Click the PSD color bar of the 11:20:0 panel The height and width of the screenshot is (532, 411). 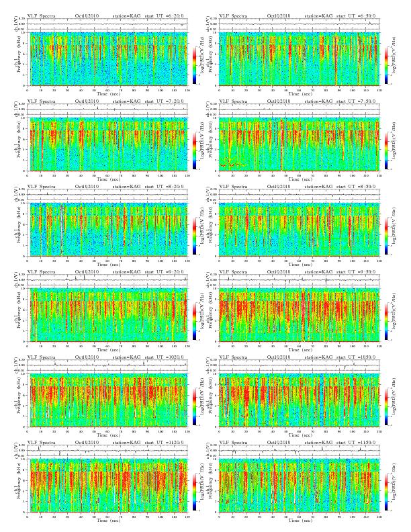click(x=194, y=492)
